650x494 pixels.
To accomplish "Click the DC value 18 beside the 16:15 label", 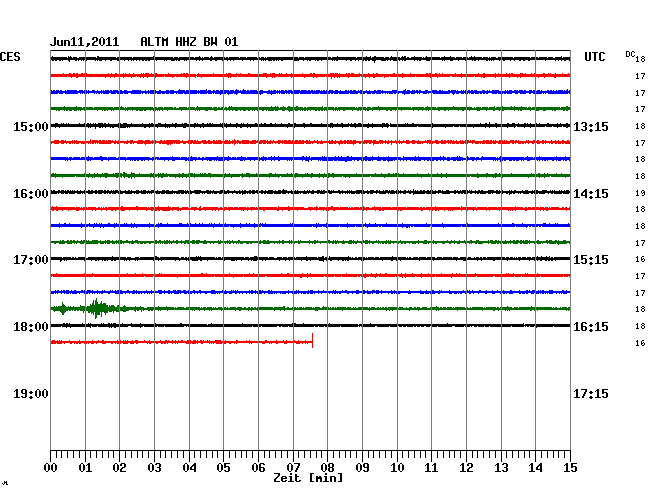I will (640, 326).
